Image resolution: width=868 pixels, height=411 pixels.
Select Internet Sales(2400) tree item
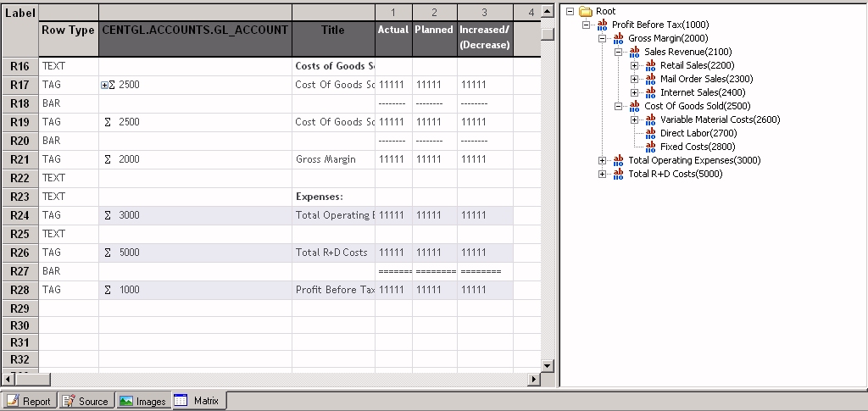coord(703,92)
